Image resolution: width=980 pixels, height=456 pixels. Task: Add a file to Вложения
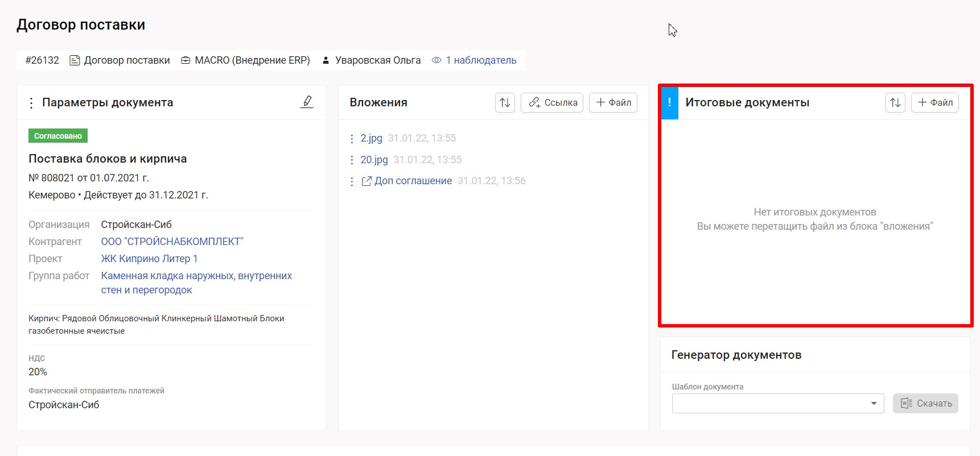613,103
